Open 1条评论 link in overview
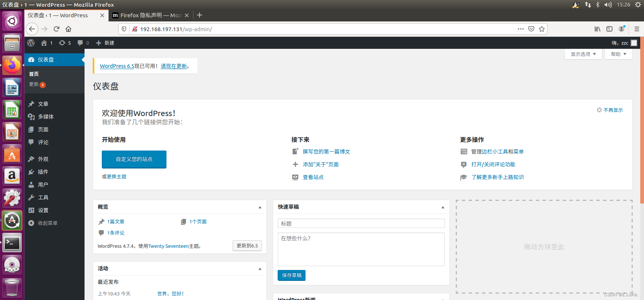 click(116, 233)
